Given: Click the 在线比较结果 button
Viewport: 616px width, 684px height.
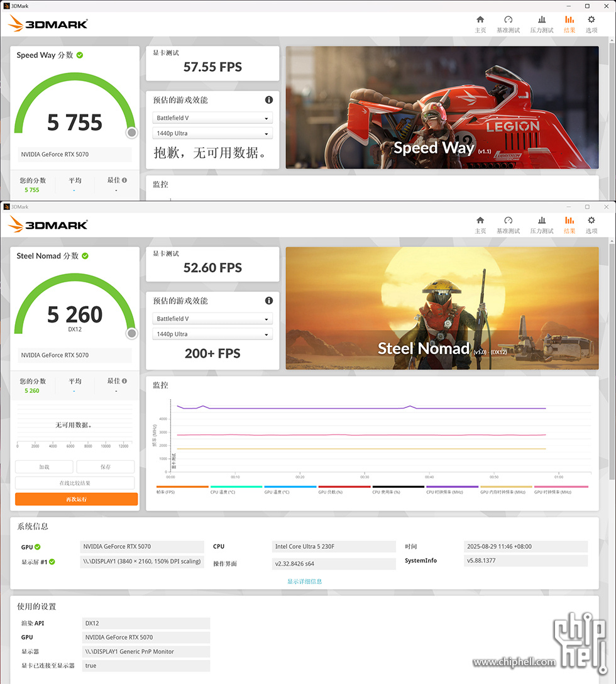Looking at the screenshot, I should (x=75, y=483).
